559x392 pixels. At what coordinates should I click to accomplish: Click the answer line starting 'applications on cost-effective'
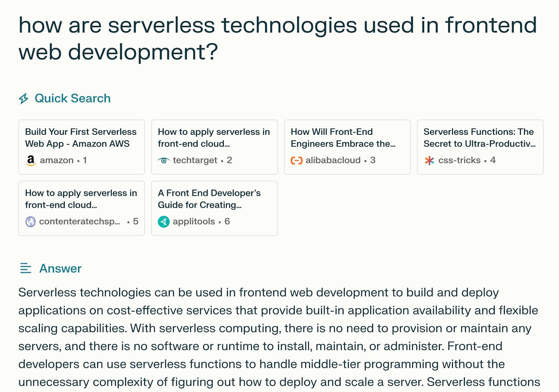pos(278,311)
